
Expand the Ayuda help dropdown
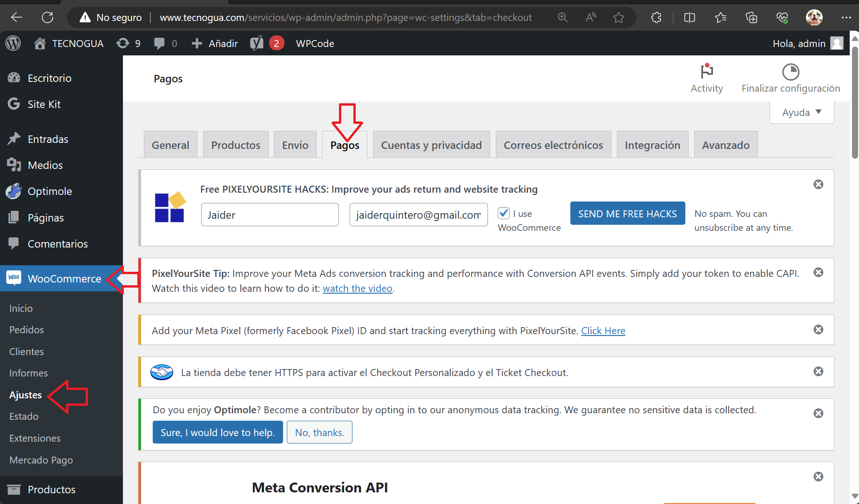(x=802, y=112)
